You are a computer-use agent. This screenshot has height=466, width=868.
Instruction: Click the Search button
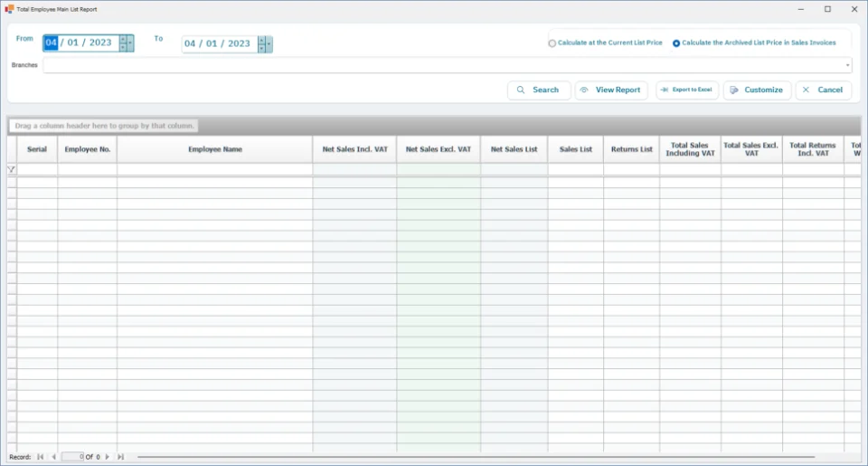(x=539, y=90)
